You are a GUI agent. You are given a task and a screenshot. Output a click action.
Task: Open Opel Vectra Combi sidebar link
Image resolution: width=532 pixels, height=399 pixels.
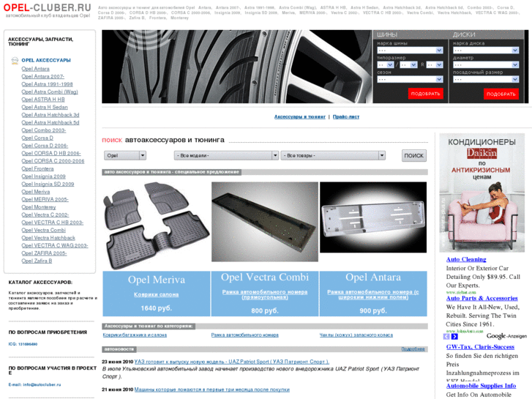(43, 230)
